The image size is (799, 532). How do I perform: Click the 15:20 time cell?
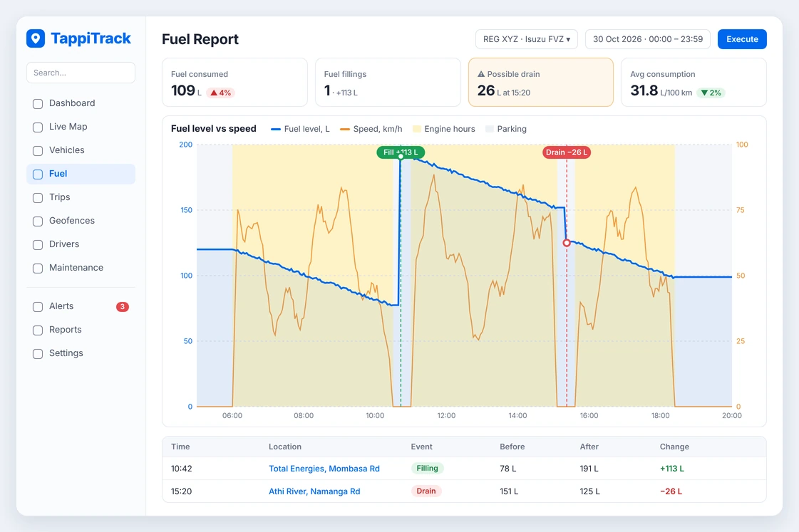(x=182, y=491)
